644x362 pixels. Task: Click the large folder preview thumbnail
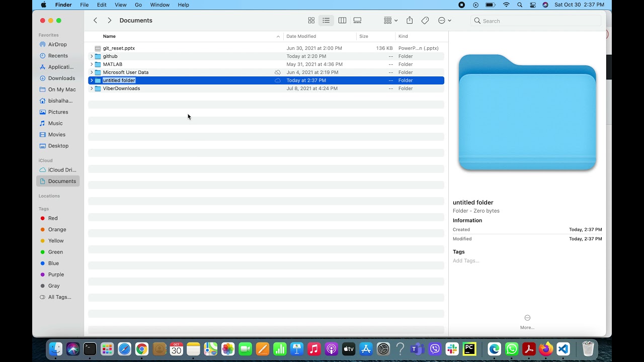(x=527, y=112)
